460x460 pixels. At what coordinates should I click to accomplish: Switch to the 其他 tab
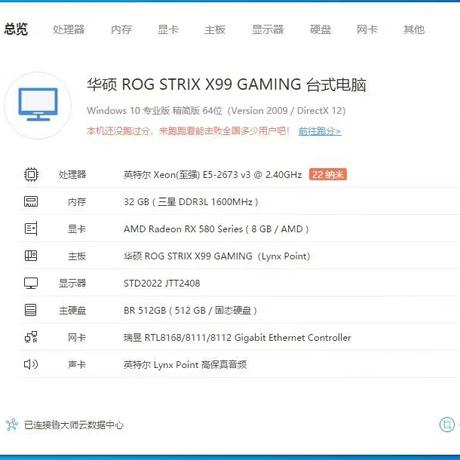(x=414, y=30)
